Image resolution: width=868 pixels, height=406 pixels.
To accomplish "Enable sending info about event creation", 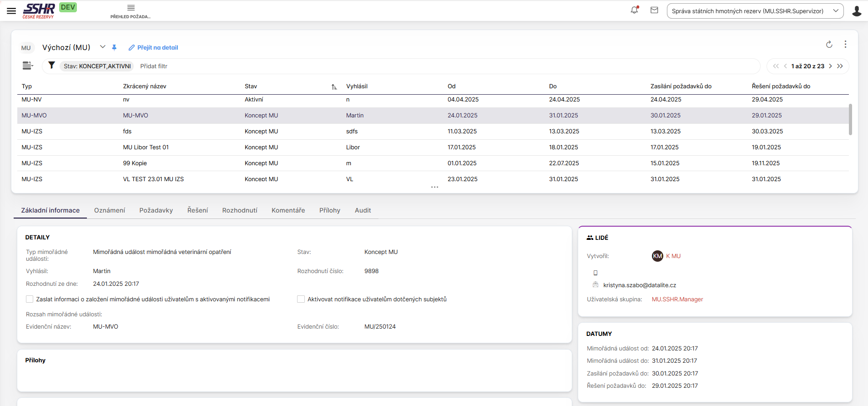I will pyautogui.click(x=30, y=299).
